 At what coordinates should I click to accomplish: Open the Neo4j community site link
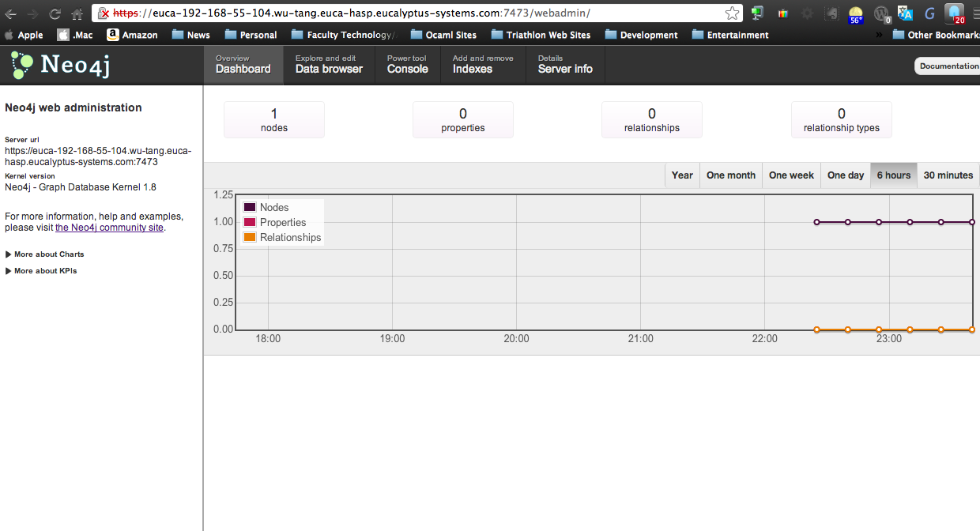coord(109,228)
